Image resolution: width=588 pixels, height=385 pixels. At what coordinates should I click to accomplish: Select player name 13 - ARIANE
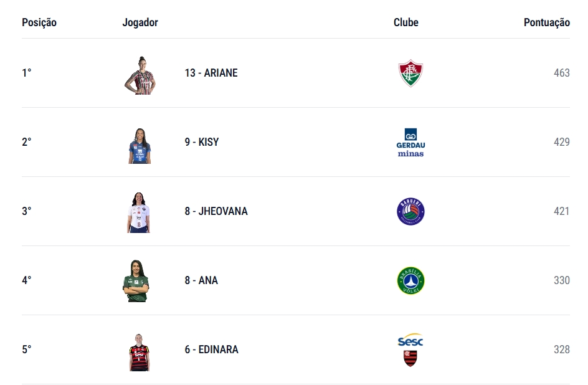pyautogui.click(x=211, y=73)
